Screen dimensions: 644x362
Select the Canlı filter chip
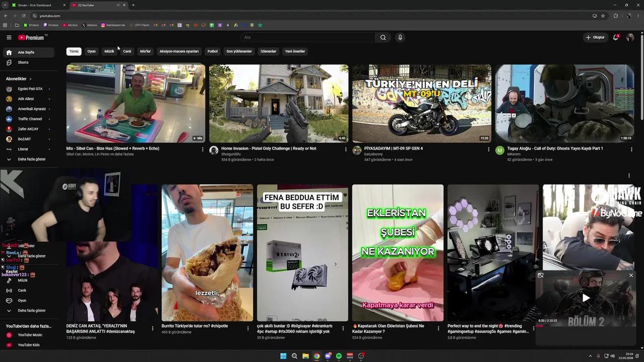click(x=127, y=51)
